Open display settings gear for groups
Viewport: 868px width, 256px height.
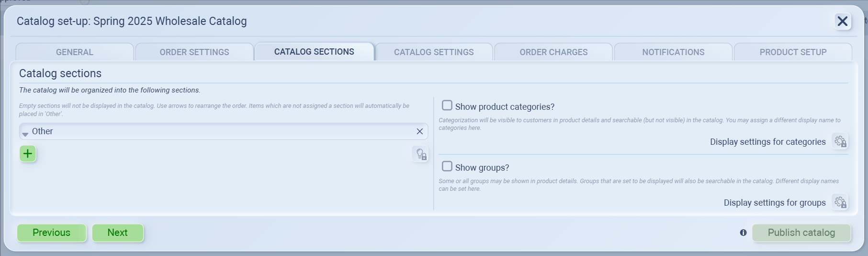click(840, 203)
